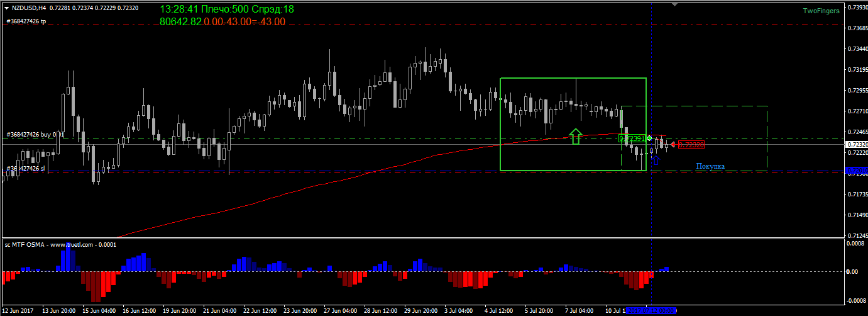Select the #368427426 sl order line label
Viewport: 868px width, 316px height.
pyautogui.click(x=26, y=169)
